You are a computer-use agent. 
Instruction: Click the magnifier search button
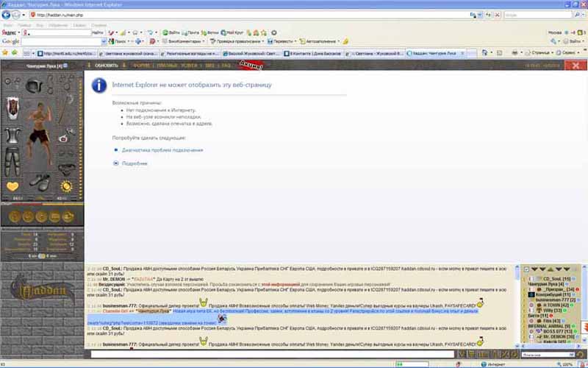pyautogui.click(x=578, y=15)
